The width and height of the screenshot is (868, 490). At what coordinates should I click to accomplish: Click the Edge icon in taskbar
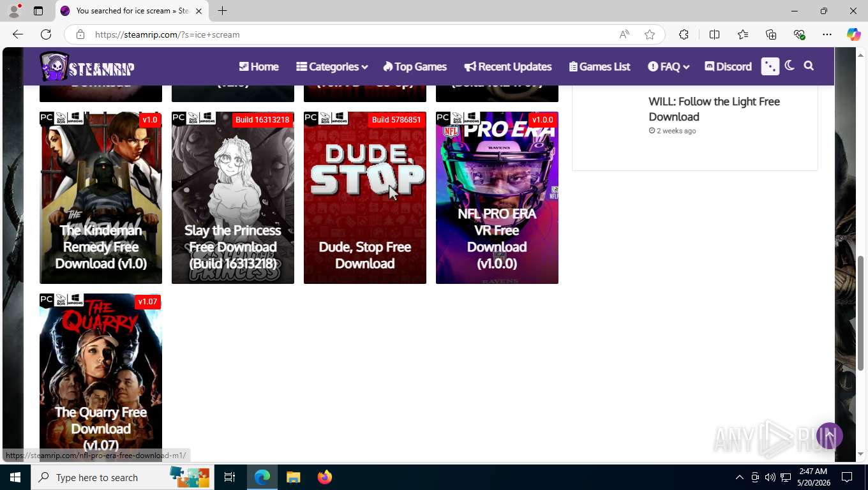pyautogui.click(x=262, y=477)
